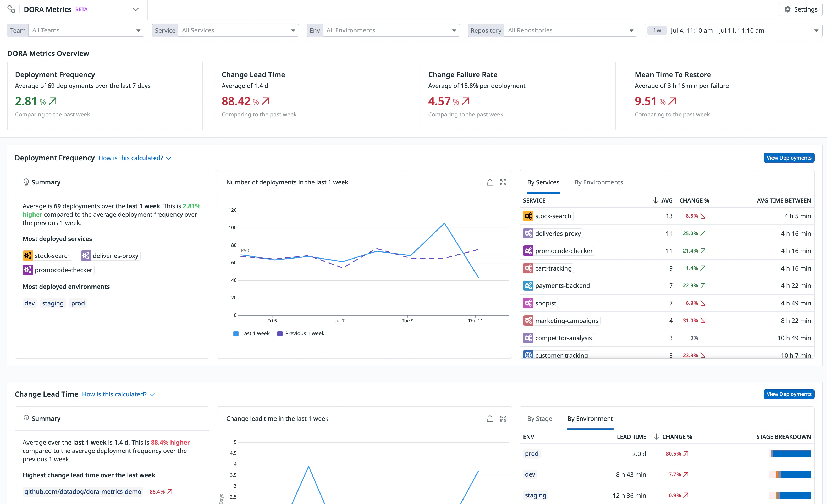
Task: Toggle the AVG column sort direction
Action: [x=655, y=200]
